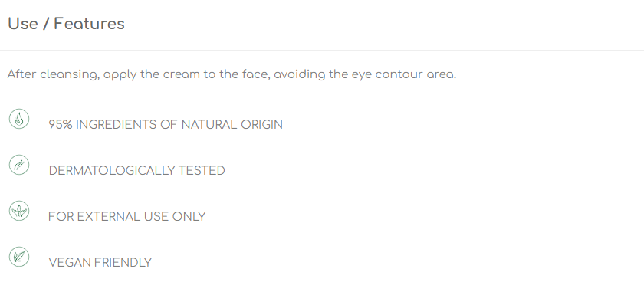This screenshot has width=644, height=292.
Task: Click the phrase "eye contour area"
Action: [x=404, y=75]
